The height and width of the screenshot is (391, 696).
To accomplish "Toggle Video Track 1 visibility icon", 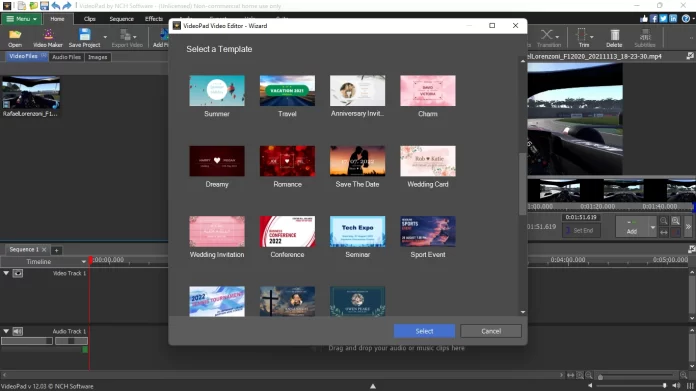I will [x=18, y=273].
